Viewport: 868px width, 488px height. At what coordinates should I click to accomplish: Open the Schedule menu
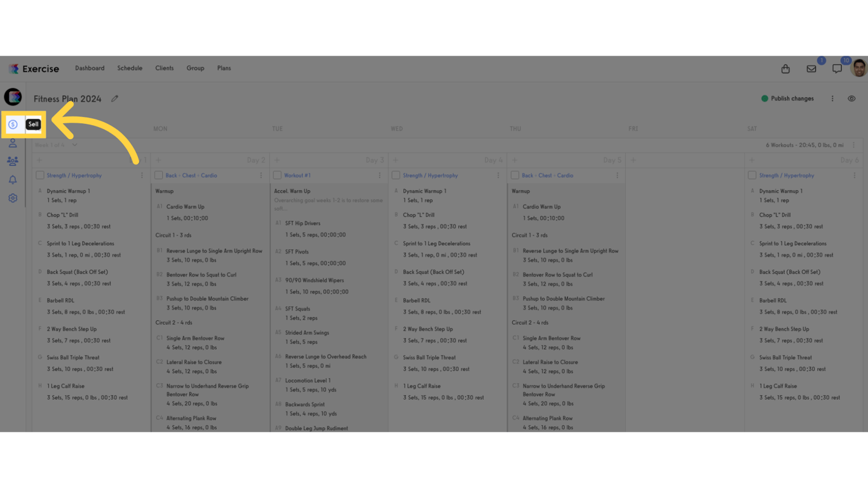pos(130,69)
